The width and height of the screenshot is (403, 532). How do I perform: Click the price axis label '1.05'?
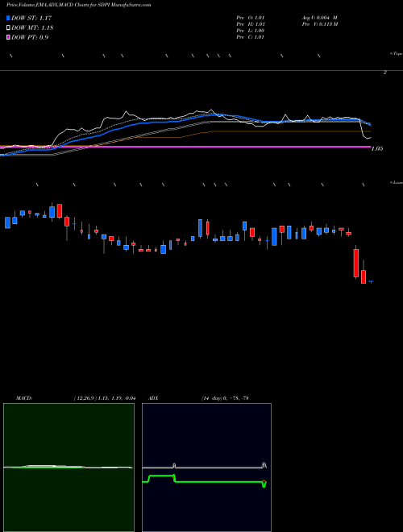(377, 148)
